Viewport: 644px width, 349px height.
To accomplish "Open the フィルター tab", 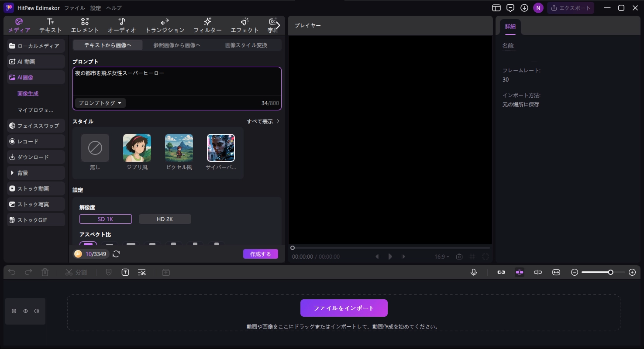I will point(207,26).
